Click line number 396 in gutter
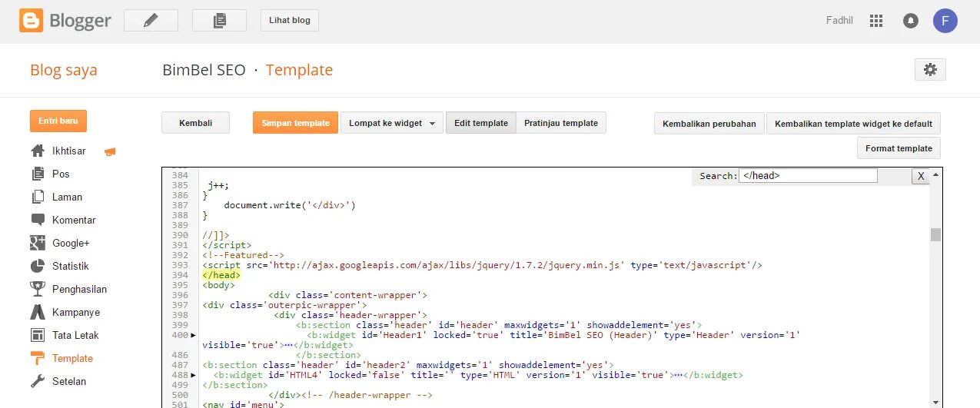 click(x=181, y=295)
